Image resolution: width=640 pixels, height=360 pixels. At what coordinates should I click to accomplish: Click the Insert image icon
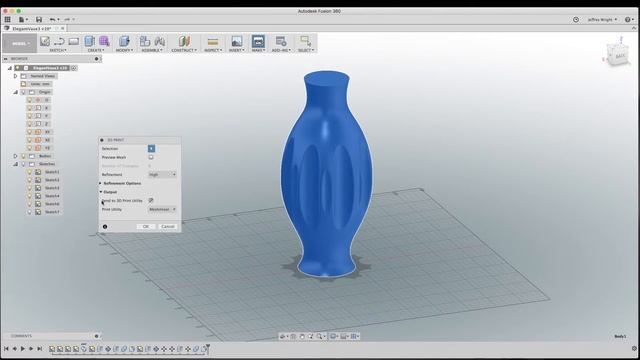(x=236, y=41)
